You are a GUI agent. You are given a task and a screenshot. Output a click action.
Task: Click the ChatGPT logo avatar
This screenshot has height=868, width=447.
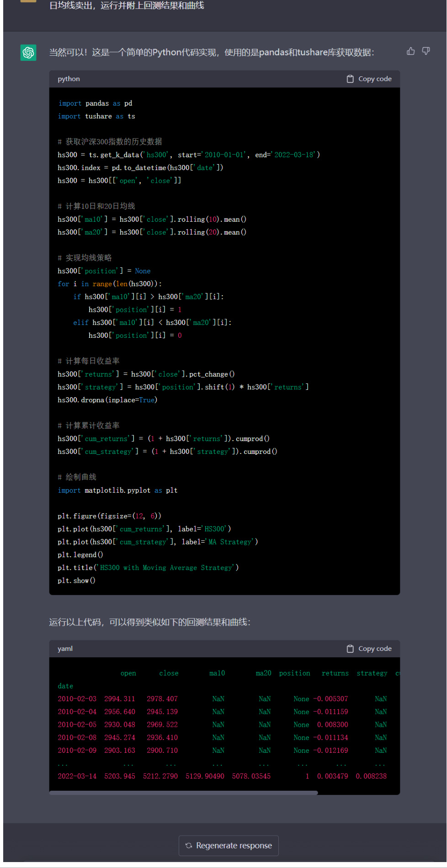pos(28,53)
